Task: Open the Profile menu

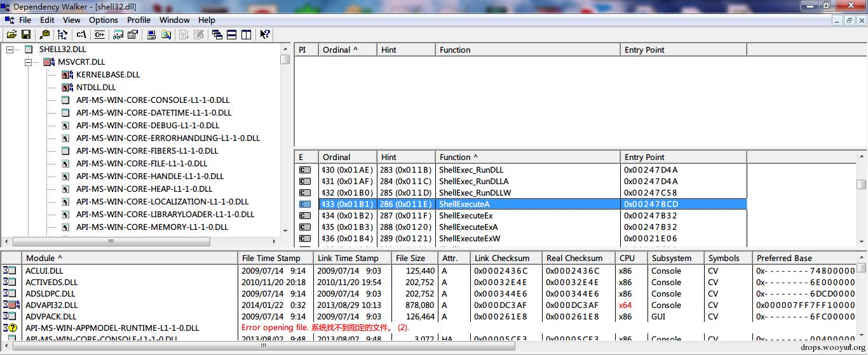Action: click(139, 20)
